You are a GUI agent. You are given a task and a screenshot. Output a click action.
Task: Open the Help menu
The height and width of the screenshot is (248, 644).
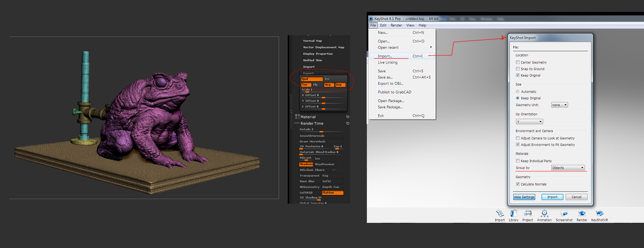click(x=422, y=25)
